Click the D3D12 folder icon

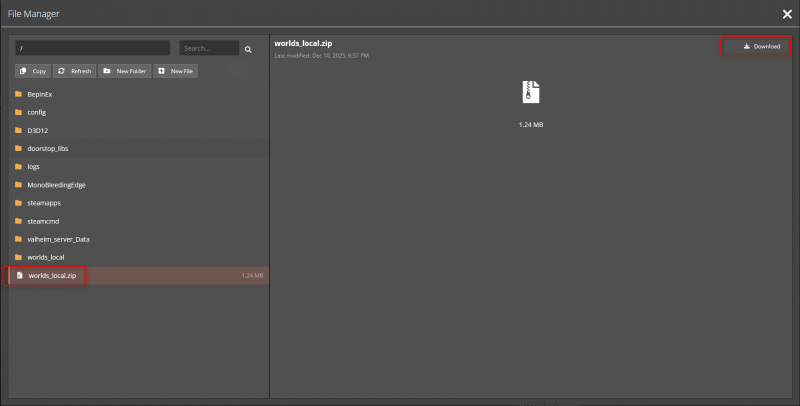pos(19,130)
